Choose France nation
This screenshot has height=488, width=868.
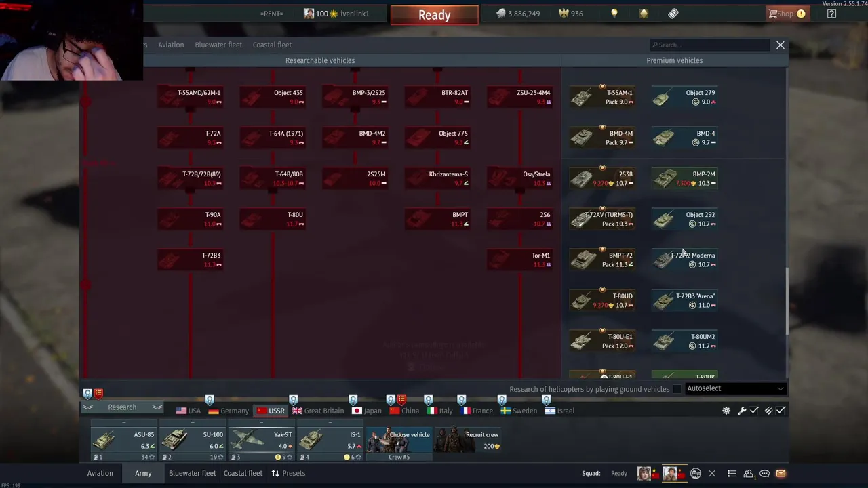[x=477, y=411]
